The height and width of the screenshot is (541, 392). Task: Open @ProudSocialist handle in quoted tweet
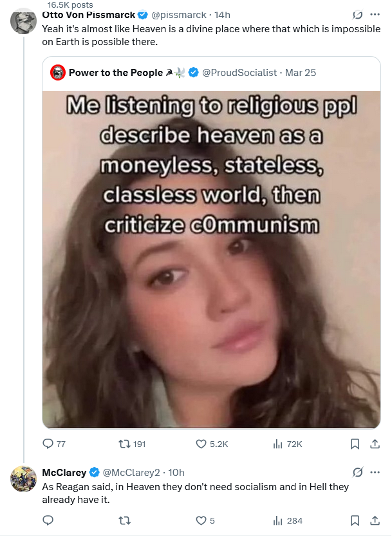239,72
